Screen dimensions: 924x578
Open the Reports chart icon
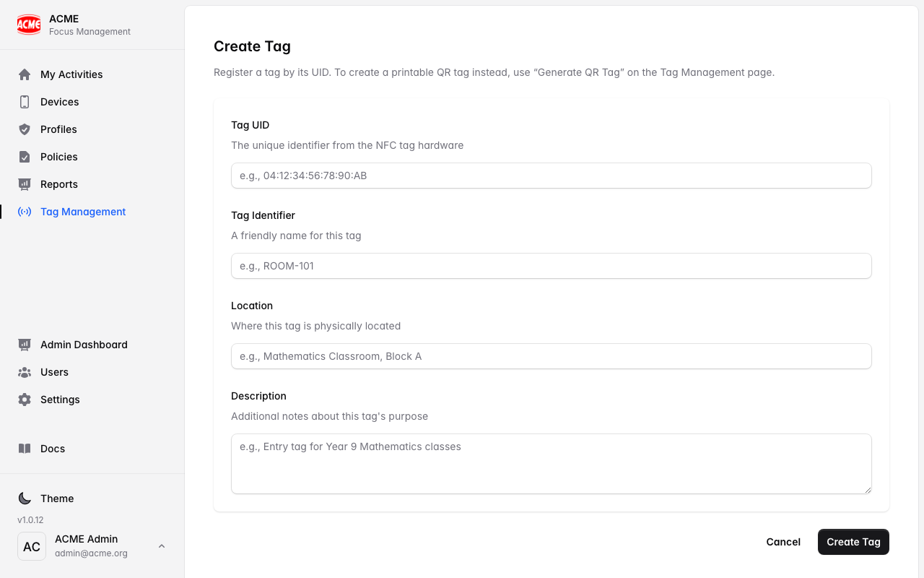coord(25,184)
